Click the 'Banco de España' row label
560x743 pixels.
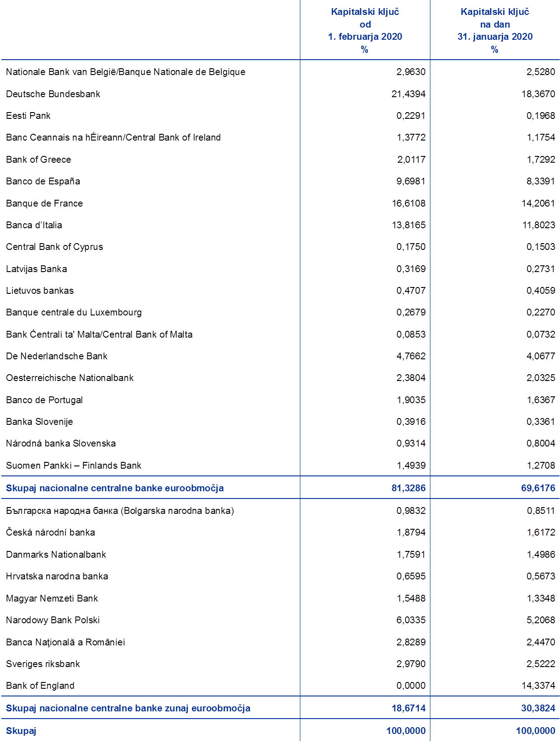click(43, 181)
